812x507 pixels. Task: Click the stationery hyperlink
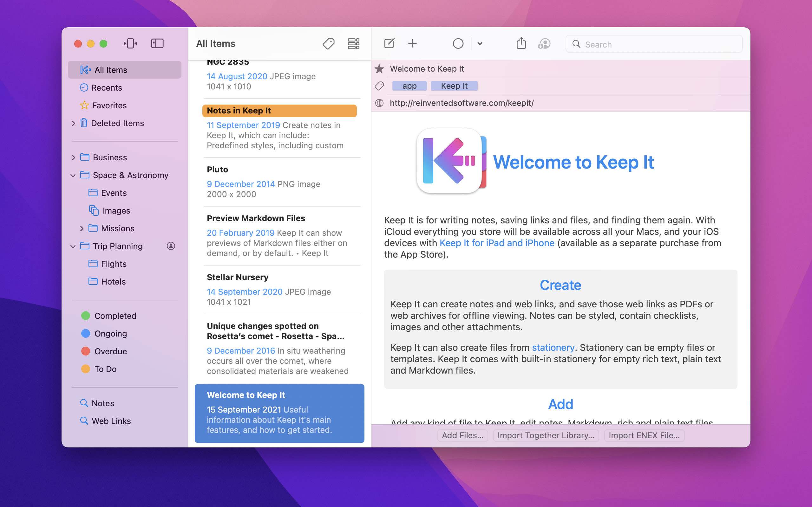coord(553,348)
